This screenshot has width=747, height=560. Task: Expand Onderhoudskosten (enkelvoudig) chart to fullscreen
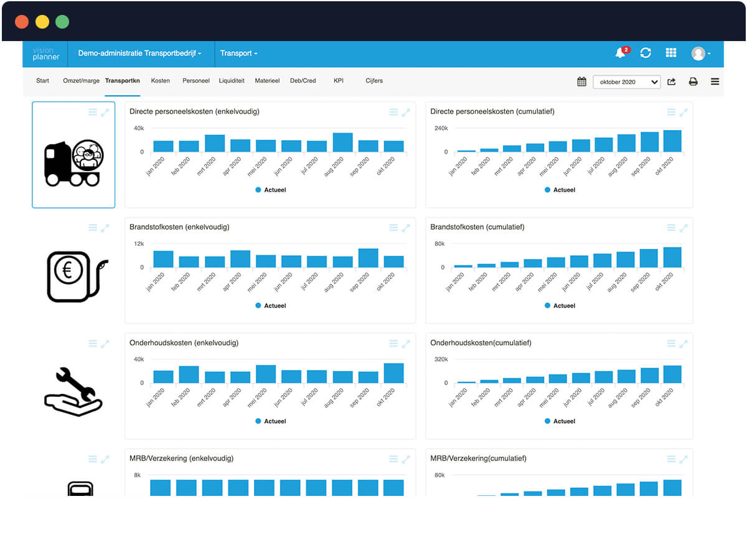point(406,343)
